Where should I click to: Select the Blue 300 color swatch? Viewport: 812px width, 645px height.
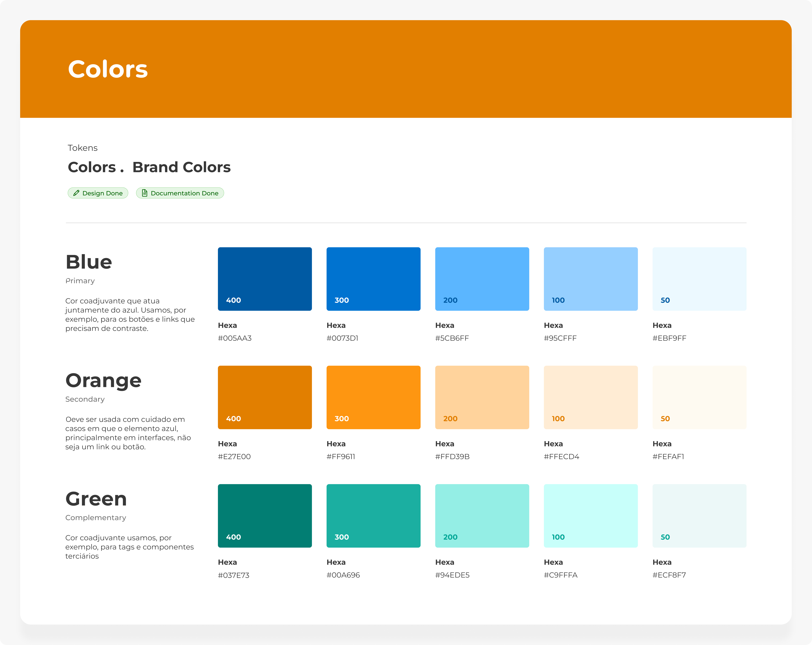pyautogui.click(x=373, y=279)
